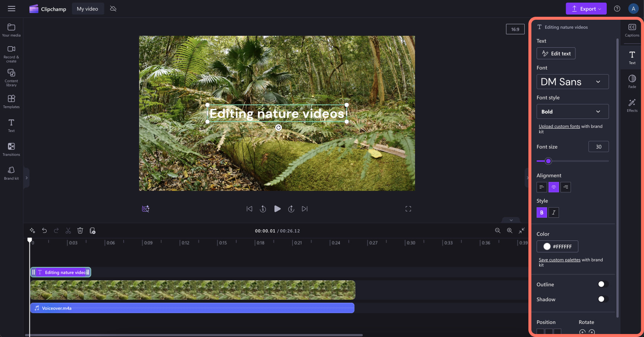Select Text tab in right sidebar
Viewport: 644px width, 337px height.
tap(632, 57)
